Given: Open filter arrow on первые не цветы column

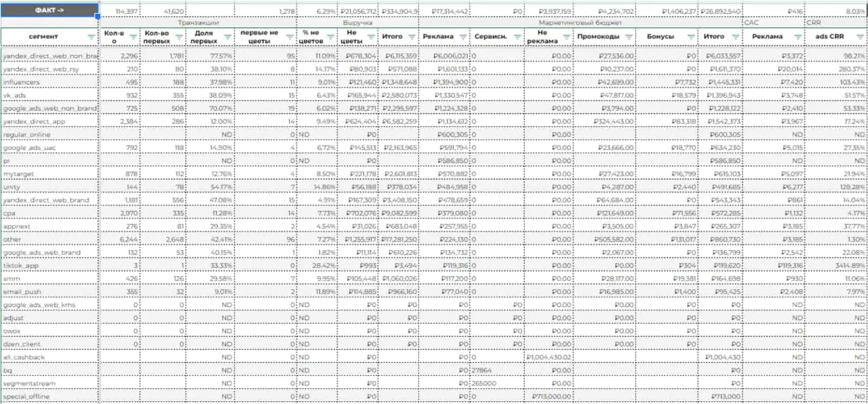Looking at the screenshot, I should click(290, 37).
